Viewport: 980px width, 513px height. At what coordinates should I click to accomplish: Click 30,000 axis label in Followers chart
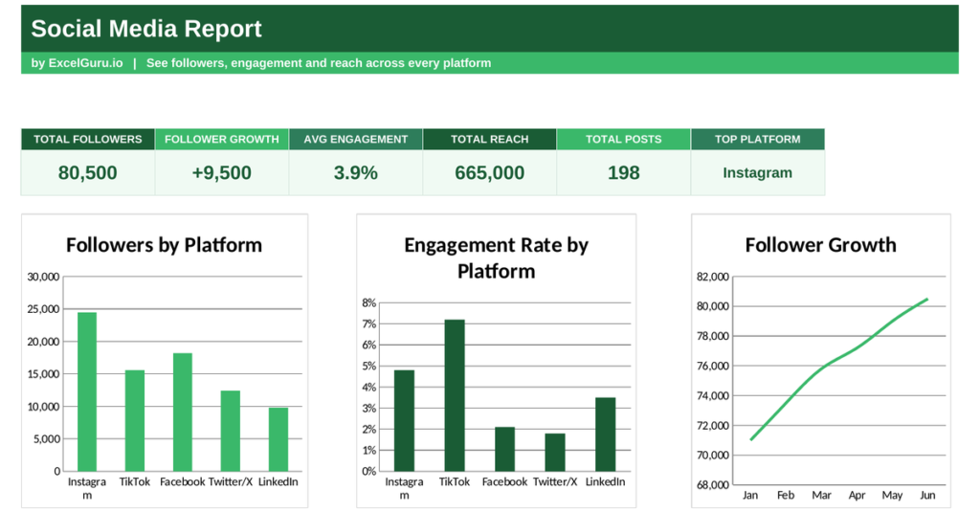pos(43,277)
